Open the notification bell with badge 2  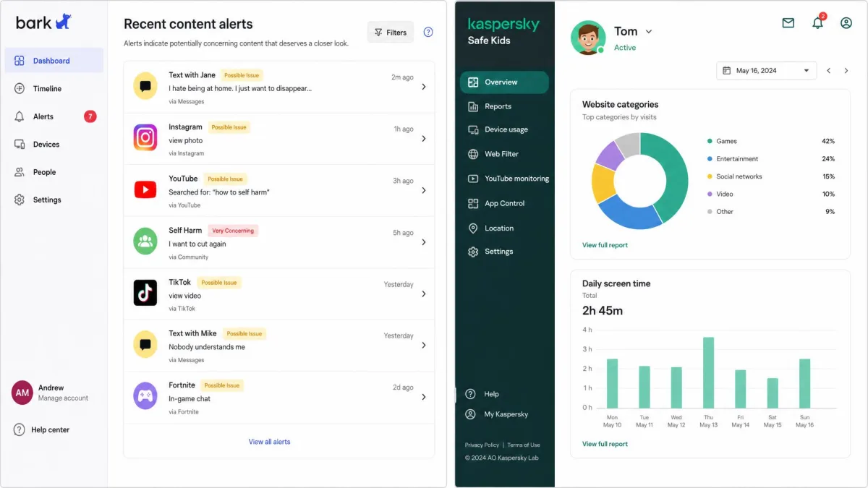tap(818, 22)
